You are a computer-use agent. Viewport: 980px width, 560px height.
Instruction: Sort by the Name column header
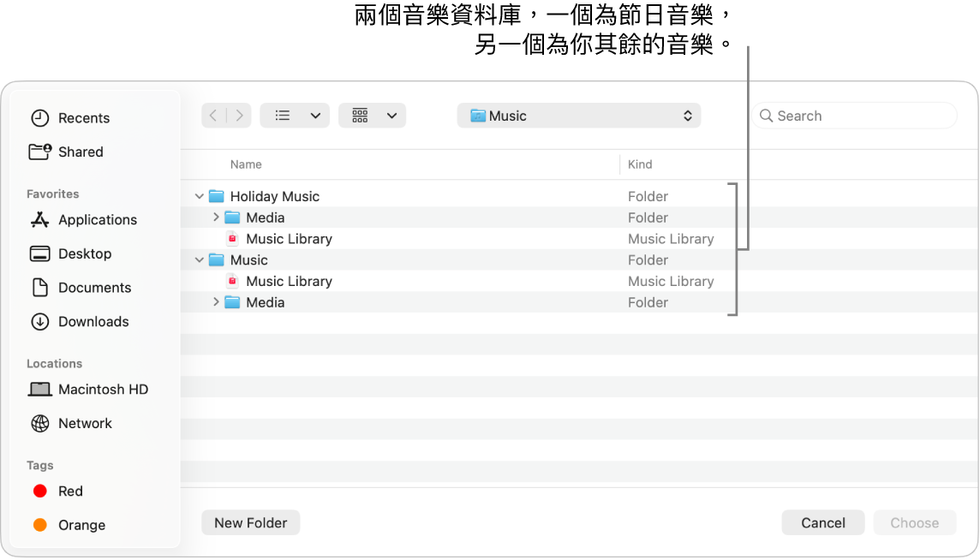pos(246,164)
